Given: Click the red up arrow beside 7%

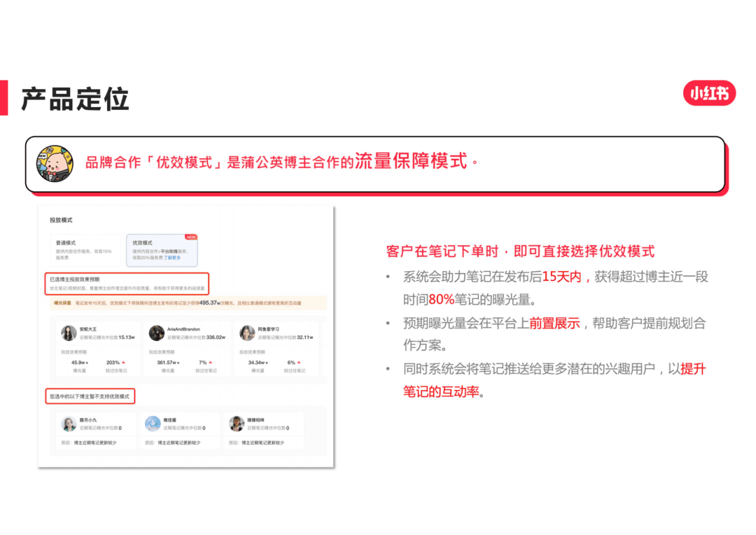Looking at the screenshot, I should click(x=210, y=362).
